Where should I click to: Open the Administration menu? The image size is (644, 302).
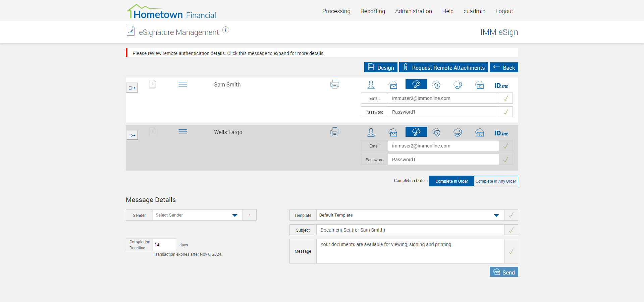pos(414,11)
